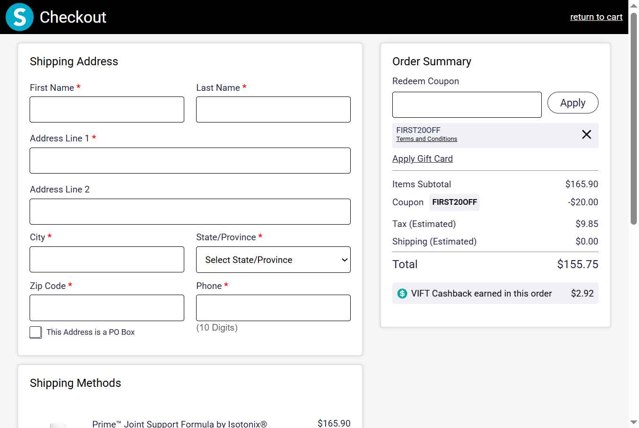Open coupon Terms and Conditions link

click(426, 139)
